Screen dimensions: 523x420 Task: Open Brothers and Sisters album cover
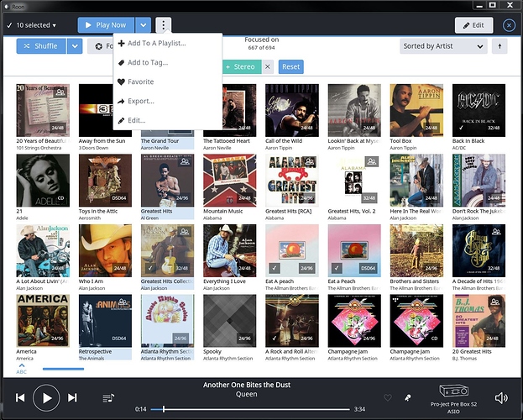(x=416, y=250)
